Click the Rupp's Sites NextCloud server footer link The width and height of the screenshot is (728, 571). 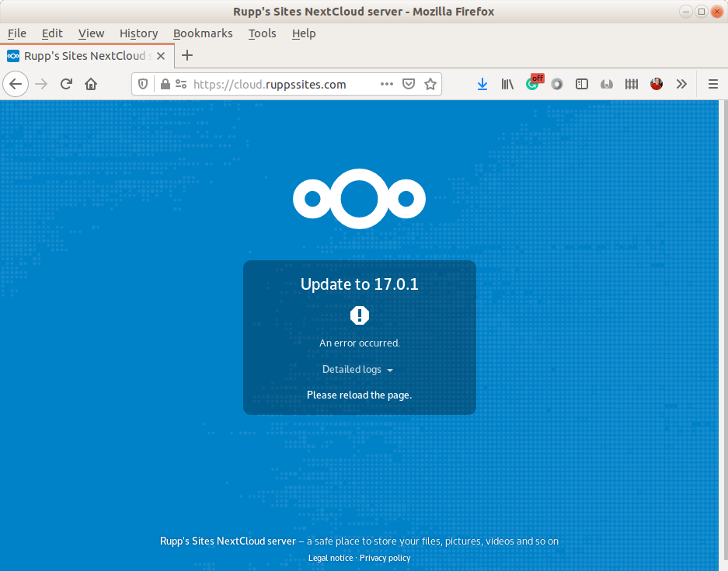(x=228, y=541)
